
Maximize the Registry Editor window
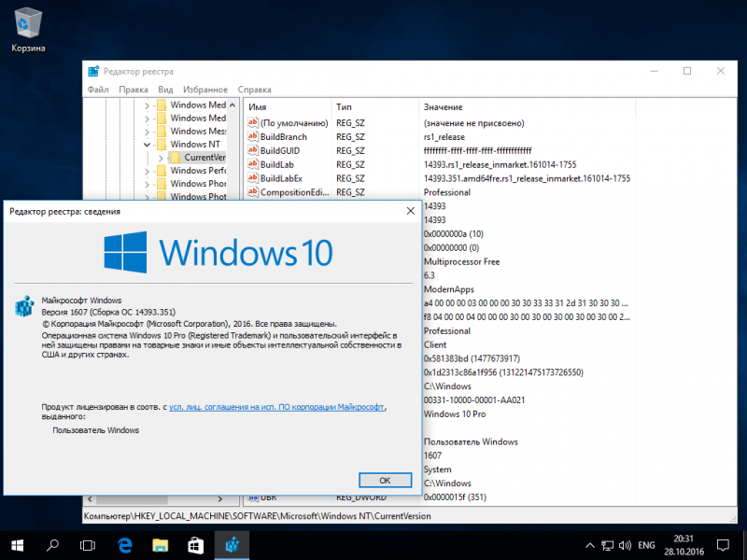pos(687,71)
